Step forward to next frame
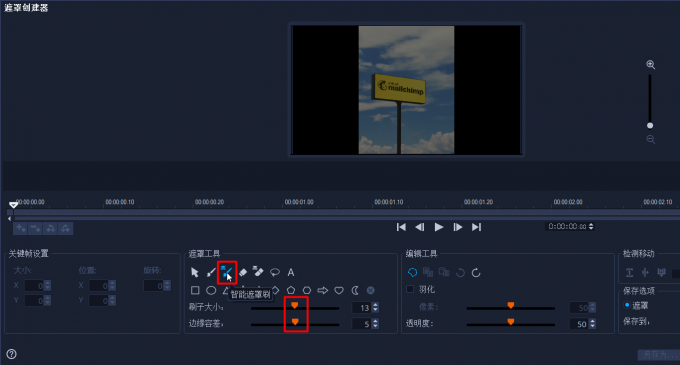 click(458, 227)
